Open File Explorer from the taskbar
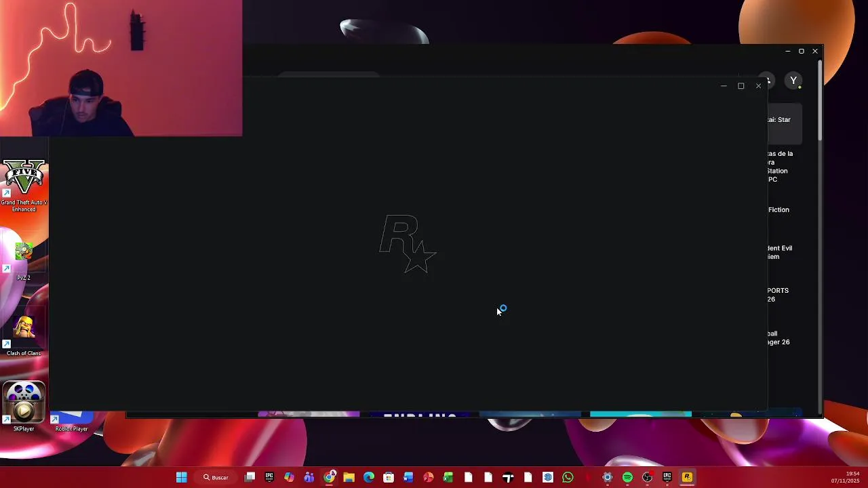This screenshot has height=488, width=868. pos(349,477)
